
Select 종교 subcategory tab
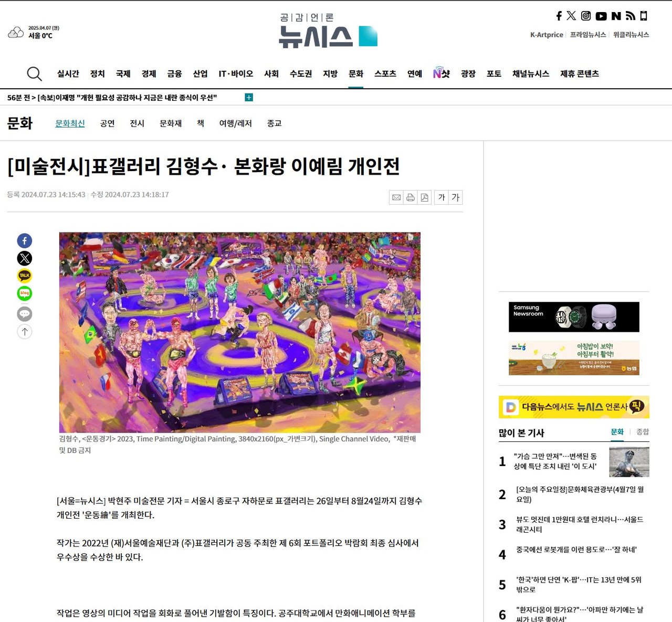coord(275,123)
